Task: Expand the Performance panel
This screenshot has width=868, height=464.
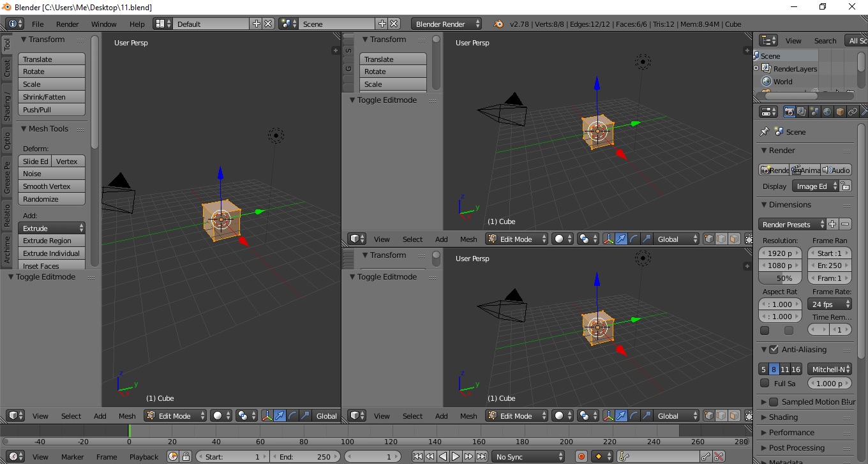Action: [x=791, y=432]
